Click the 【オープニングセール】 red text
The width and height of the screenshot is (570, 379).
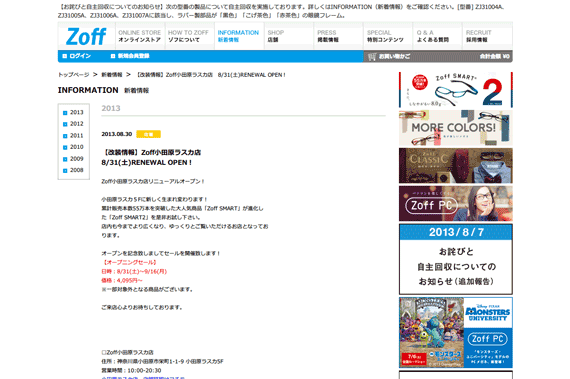click(x=130, y=262)
